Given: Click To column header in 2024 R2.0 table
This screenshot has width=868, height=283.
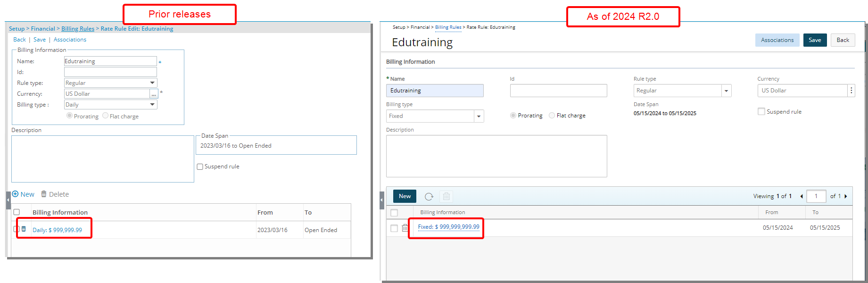Looking at the screenshot, I should click(x=815, y=213).
